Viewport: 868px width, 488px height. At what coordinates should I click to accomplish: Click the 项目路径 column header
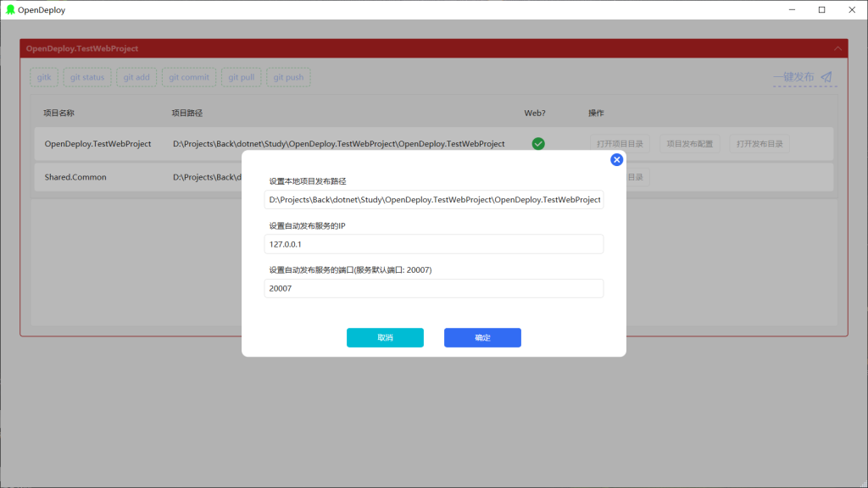(x=187, y=113)
